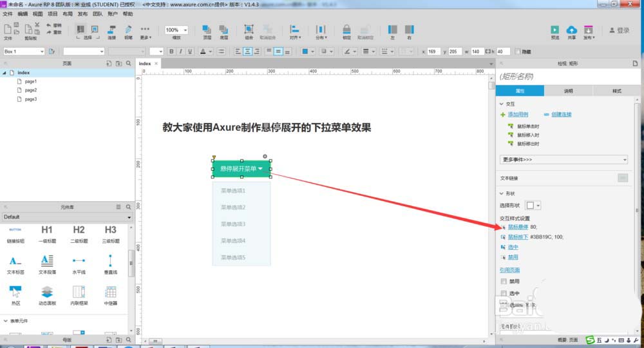
Task: Click the Send to Back (底层) icon
Action: click(223, 30)
